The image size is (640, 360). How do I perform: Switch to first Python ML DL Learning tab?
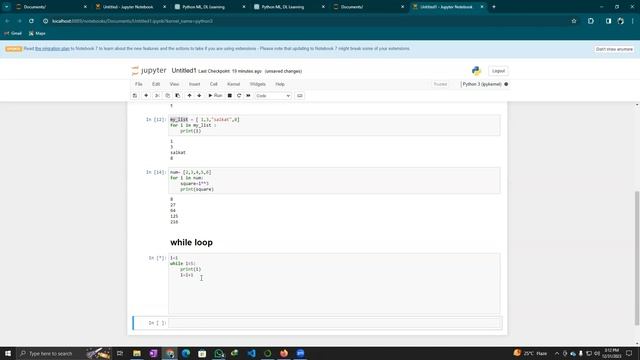click(x=209, y=7)
